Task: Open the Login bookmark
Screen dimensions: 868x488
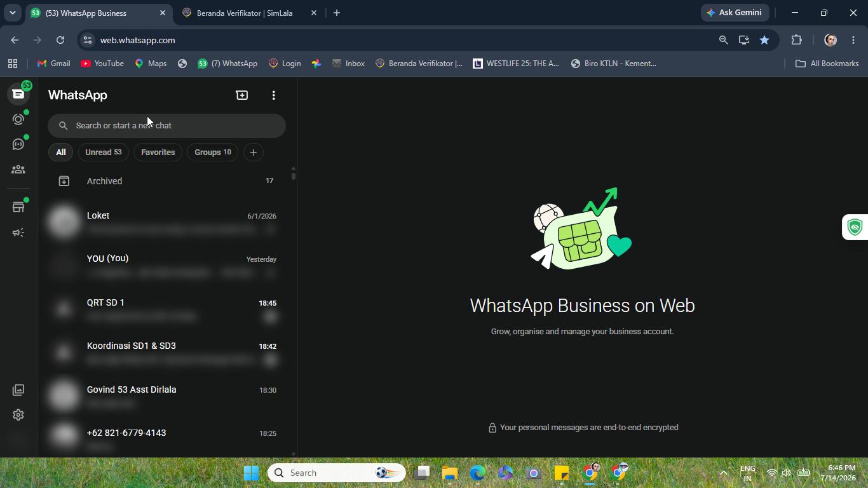Action: (285, 64)
